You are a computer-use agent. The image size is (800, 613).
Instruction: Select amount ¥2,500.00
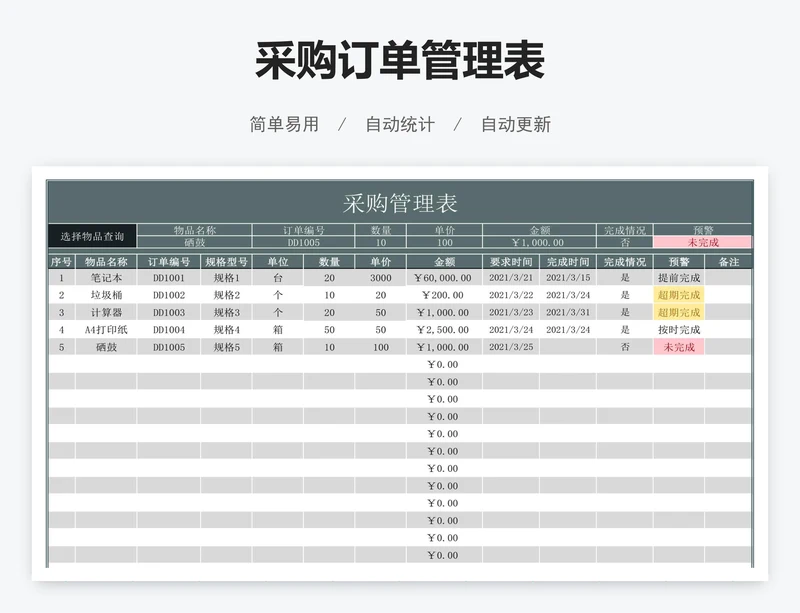point(444,330)
